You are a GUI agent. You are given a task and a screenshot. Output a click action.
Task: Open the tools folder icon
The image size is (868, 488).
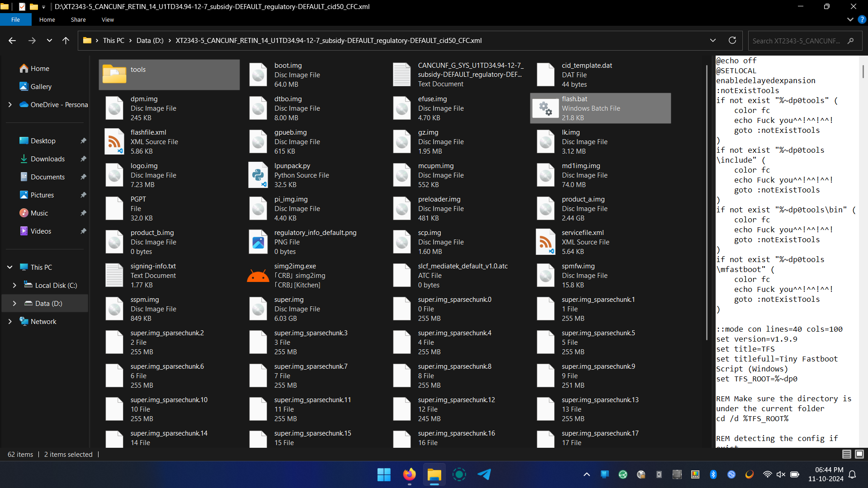114,75
